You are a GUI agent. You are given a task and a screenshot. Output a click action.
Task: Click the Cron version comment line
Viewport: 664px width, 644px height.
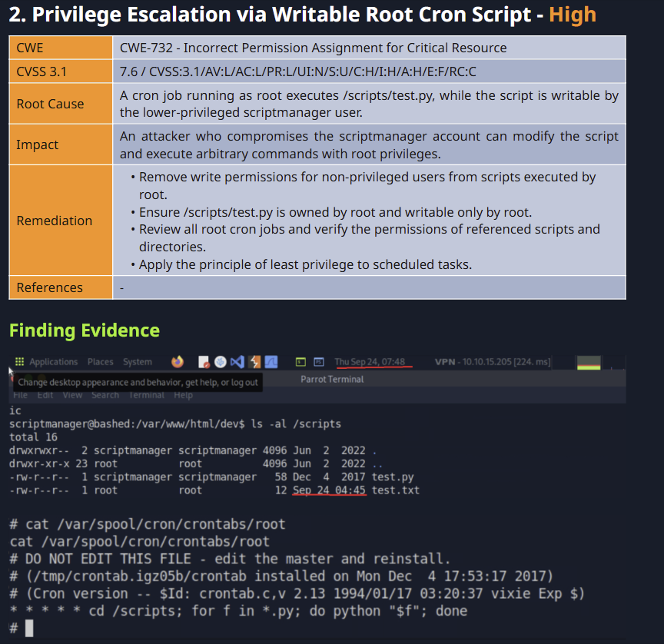[x=297, y=593]
